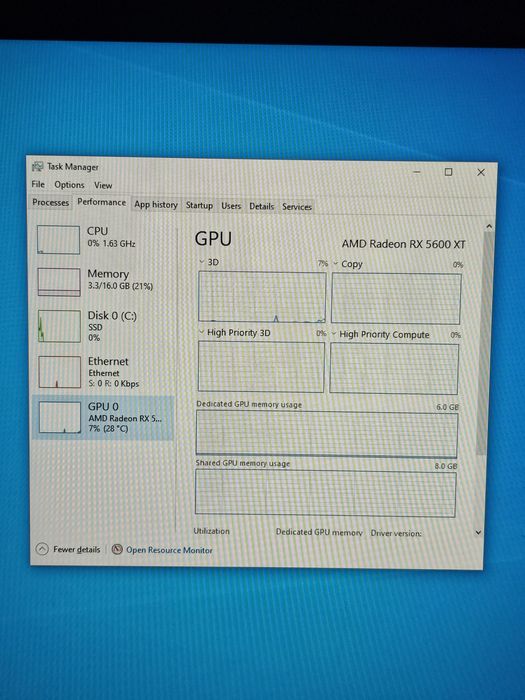The height and width of the screenshot is (700, 525).
Task: Click the Ethernet S: 0 R: 0 Kbps text
Action: (114, 383)
